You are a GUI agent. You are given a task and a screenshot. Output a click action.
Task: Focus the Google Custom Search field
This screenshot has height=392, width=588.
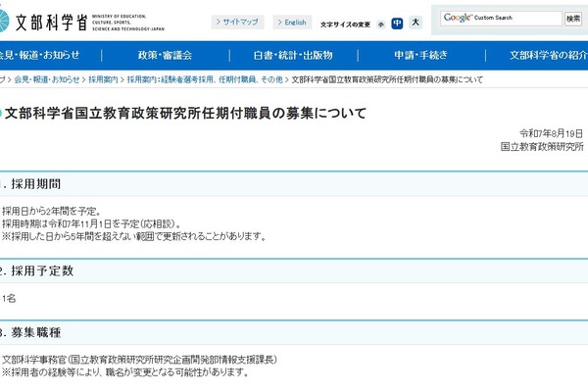(501, 18)
